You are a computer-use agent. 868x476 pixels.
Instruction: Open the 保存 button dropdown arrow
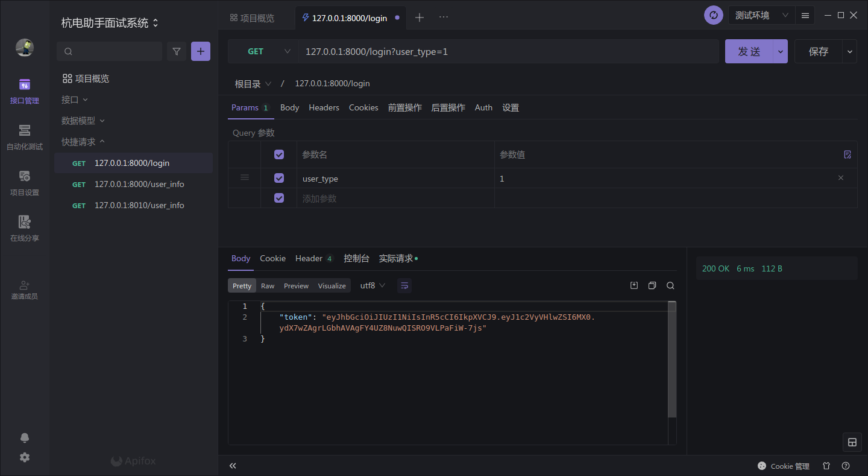(850, 52)
